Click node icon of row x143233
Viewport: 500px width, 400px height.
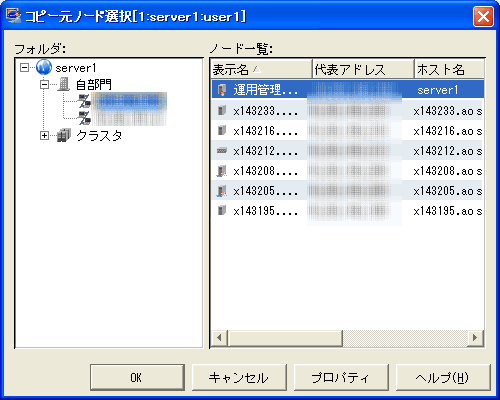(x=222, y=110)
